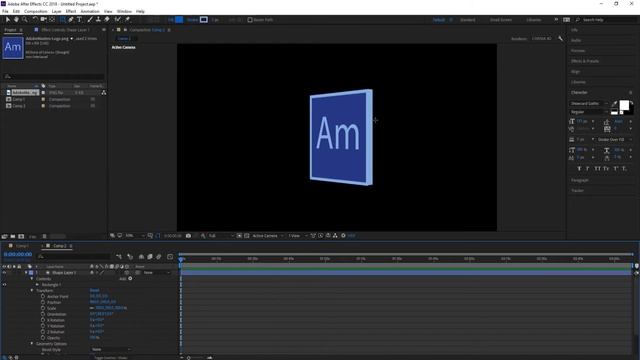Open the Layer menu

click(x=56, y=11)
